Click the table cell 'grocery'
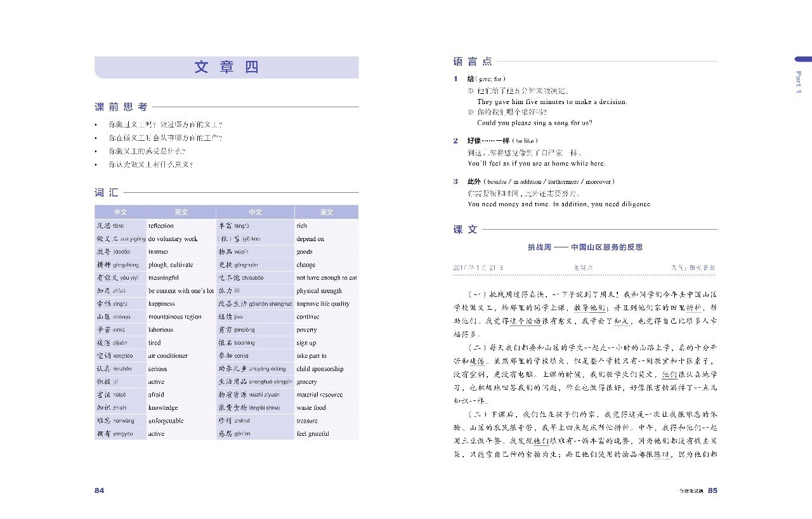The image size is (812, 519). (x=326, y=382)
